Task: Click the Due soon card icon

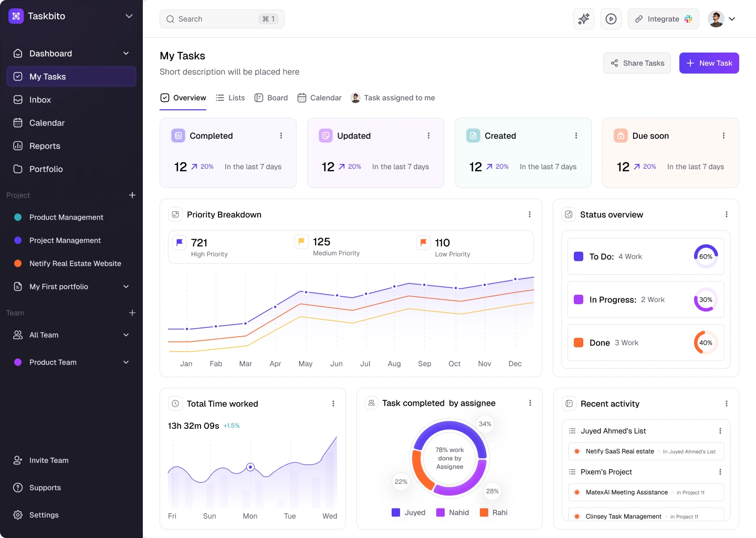Action: [621, 136]
